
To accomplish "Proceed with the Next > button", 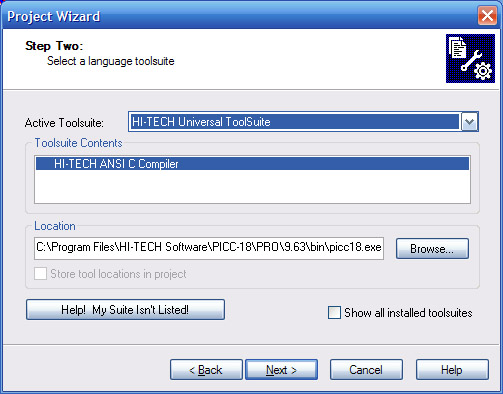I will tap(281, 370).
